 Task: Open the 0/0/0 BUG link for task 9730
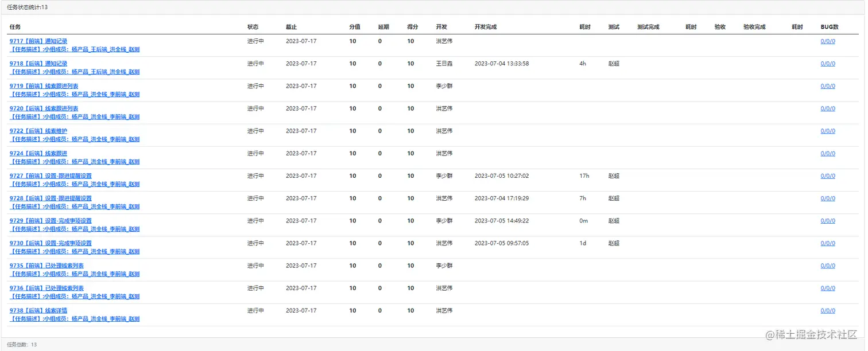pyautogui.click(x=828, y=243)
